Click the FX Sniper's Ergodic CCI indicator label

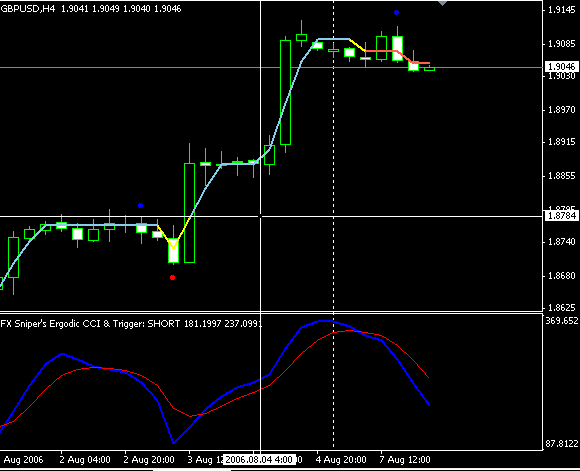[x=131, y=324]
